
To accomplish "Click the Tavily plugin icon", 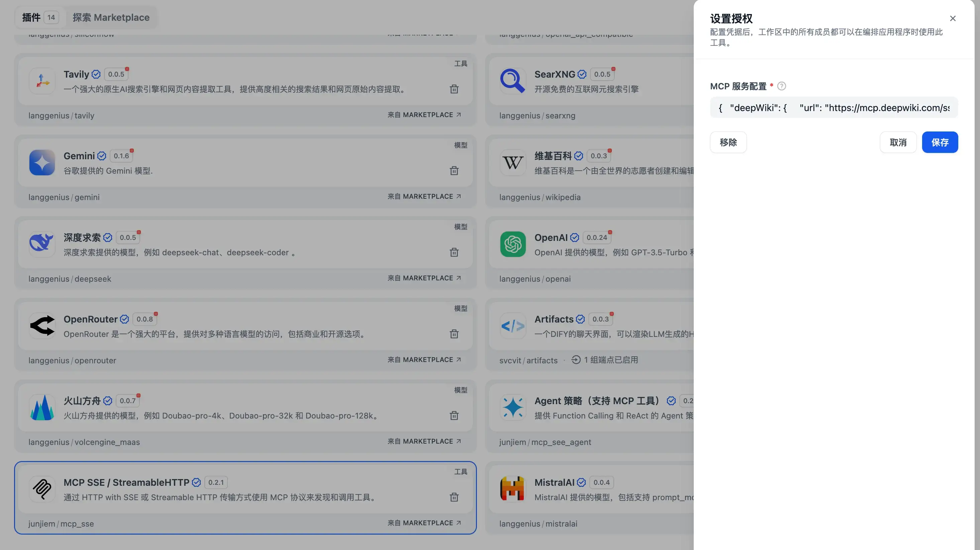I will (x=42, y=81).
